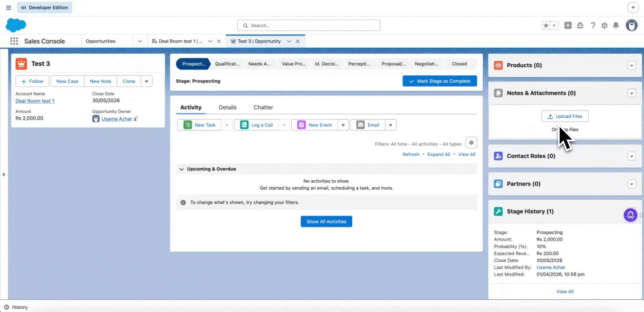The height and width of the screenshot is (312, 644).
Task: Open the App Launcher dots grid
Action: point(14,41)
